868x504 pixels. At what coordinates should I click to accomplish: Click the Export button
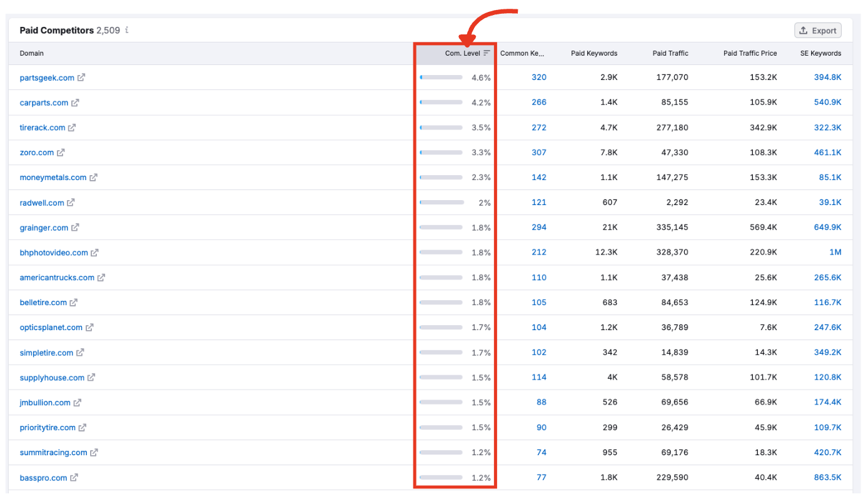pyautogui.click(x=817, y=31)
